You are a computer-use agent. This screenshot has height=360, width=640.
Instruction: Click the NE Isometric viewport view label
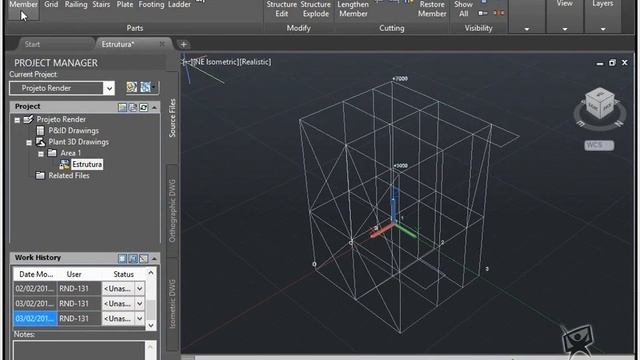[x=216, y=62]
